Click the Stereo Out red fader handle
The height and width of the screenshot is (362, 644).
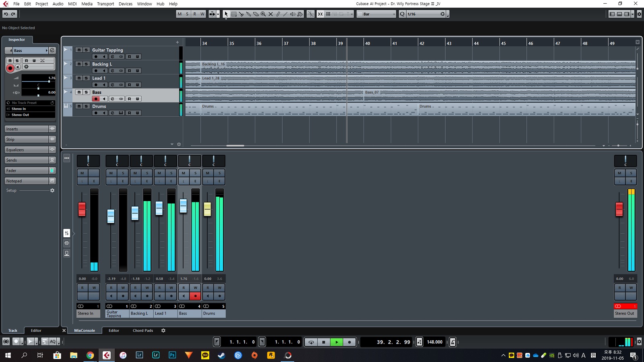(x=619, y=209)
